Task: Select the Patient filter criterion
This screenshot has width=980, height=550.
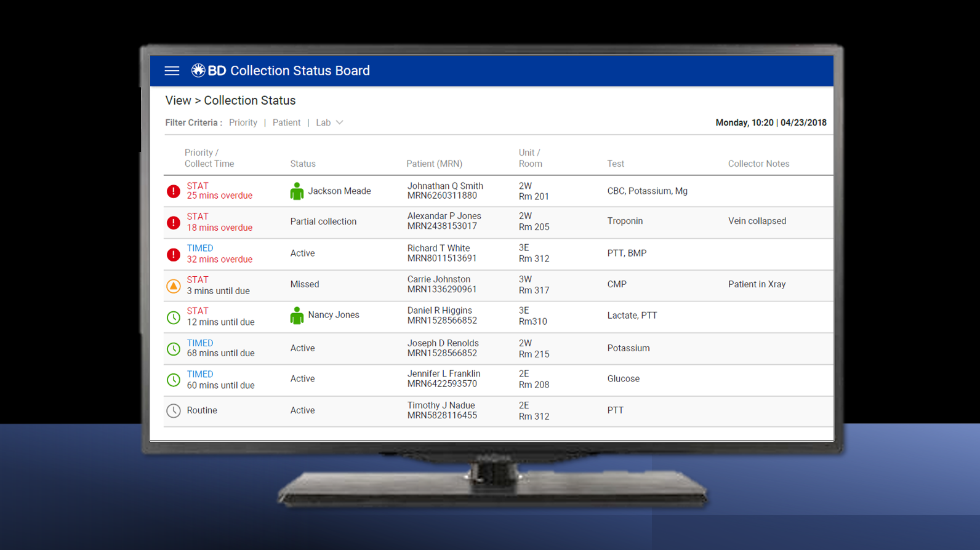Action: click(286, 123)
